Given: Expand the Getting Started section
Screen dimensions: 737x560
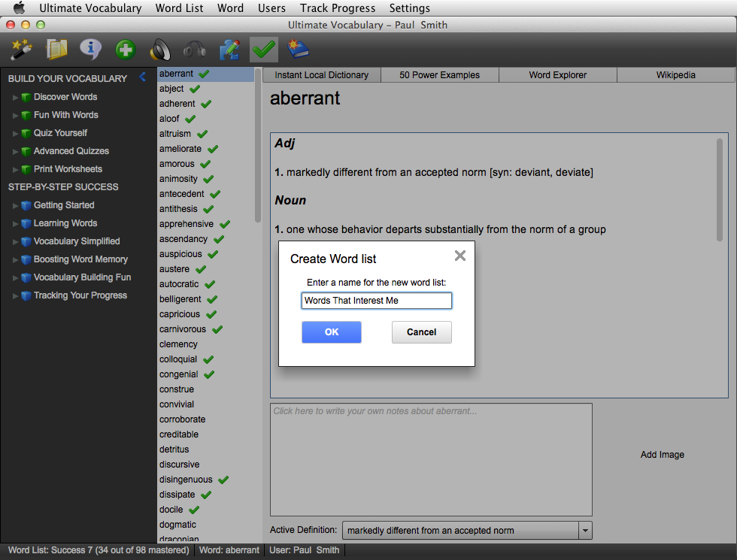Looking at the screenshot, I should (x=15, y=205).
